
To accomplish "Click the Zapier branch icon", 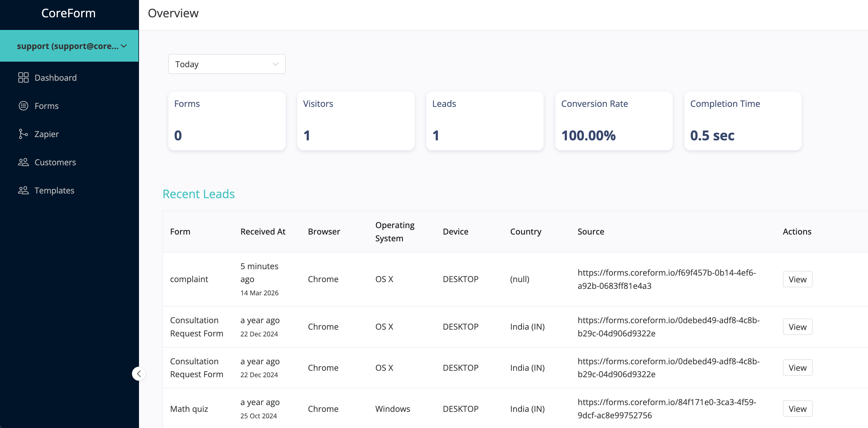I will point(23,134).
